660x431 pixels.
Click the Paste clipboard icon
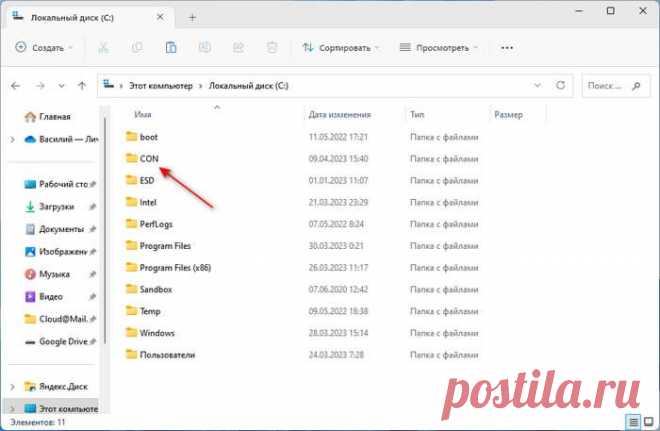(x=171, y=48)
